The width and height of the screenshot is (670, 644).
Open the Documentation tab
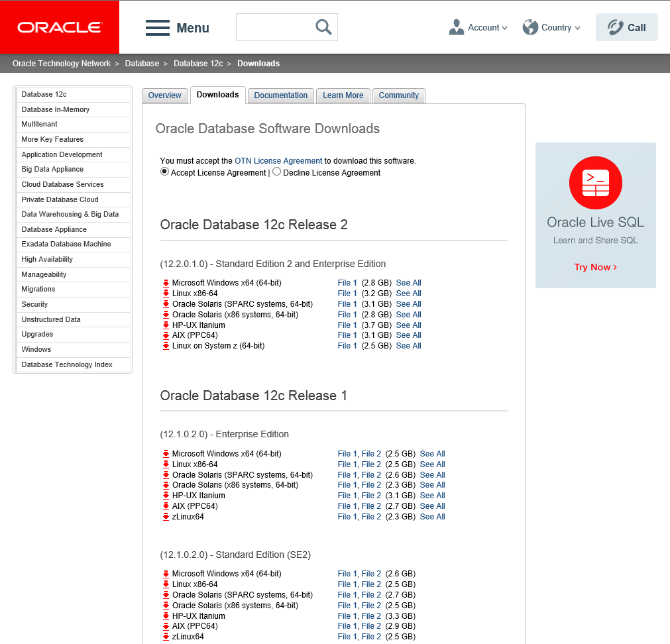pyautogui.click(x=281, y=95)
